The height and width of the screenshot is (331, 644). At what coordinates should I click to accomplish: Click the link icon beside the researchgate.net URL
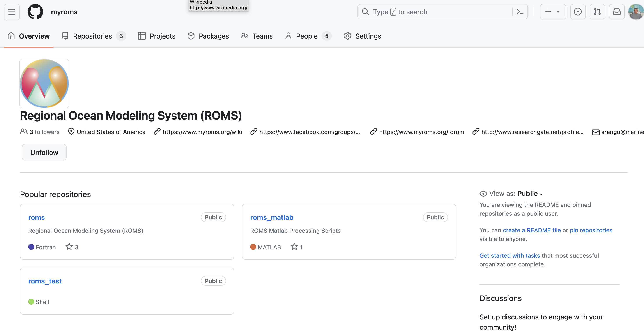click(x=476, y=131)
